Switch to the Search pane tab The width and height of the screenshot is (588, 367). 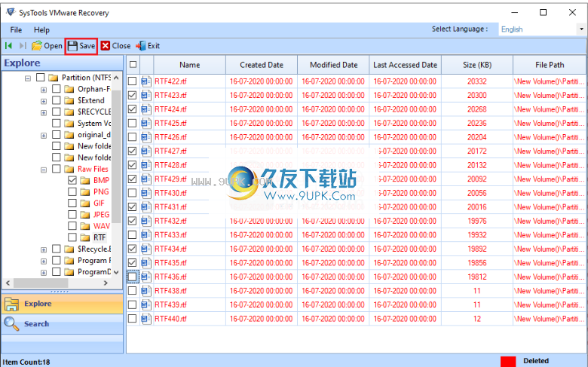63,324
